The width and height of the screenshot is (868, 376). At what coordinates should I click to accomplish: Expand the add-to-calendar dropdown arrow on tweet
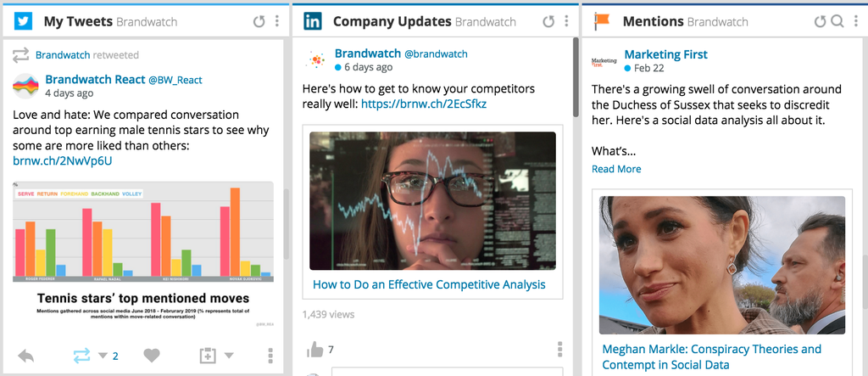click(228, 356)
